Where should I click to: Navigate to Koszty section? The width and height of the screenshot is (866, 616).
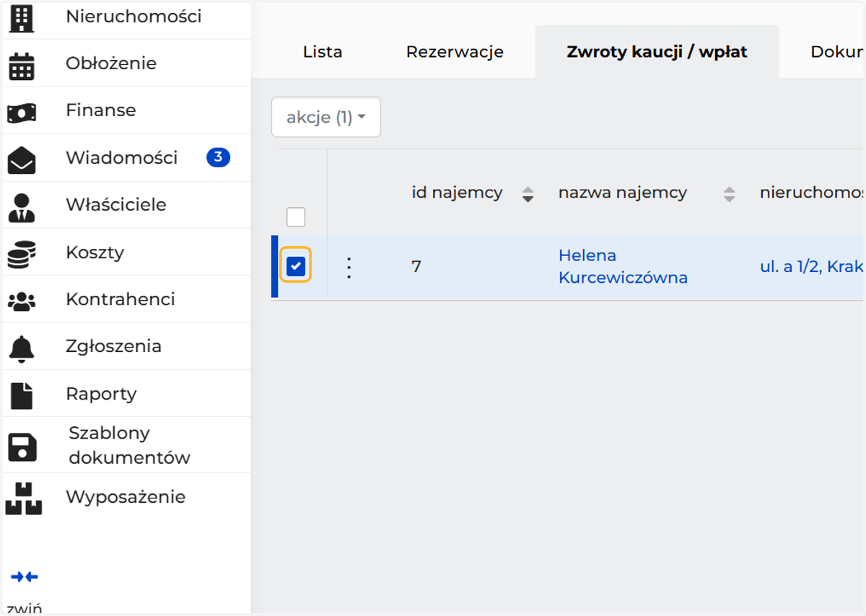95,252
